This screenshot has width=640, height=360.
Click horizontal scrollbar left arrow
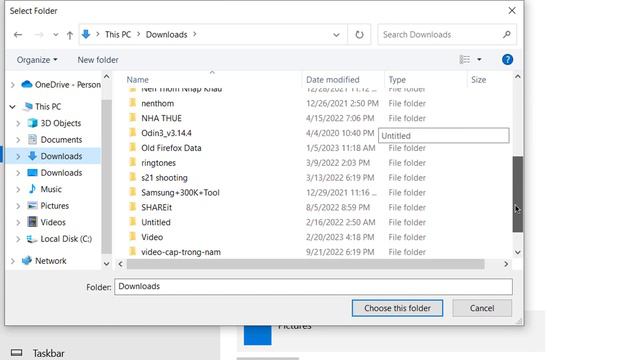tap(120, 264)
